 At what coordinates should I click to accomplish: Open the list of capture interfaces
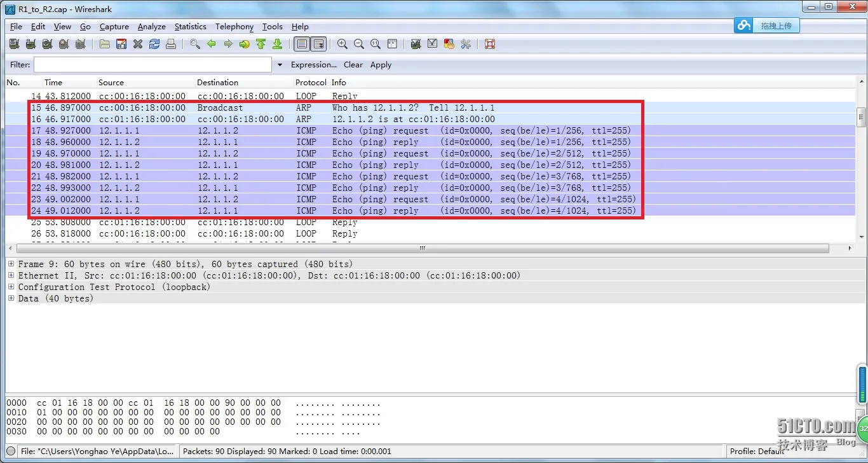[x=14, y=44]
